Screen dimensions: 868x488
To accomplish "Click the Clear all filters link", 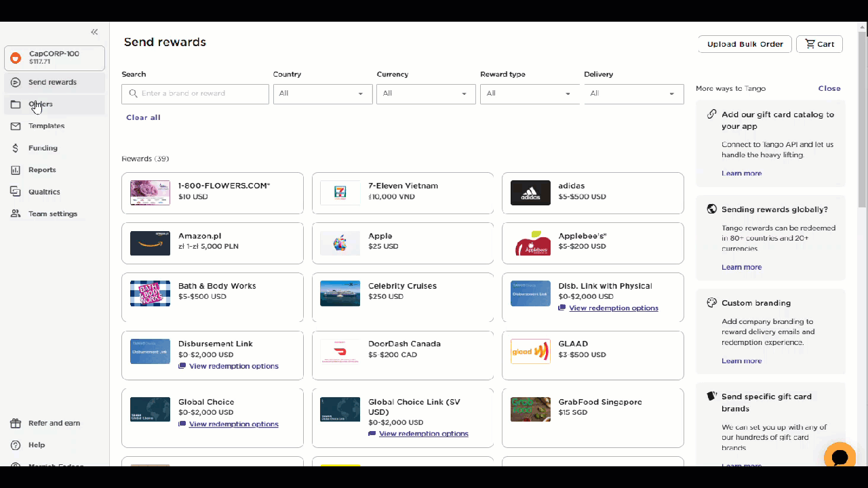I will (143, 117).
